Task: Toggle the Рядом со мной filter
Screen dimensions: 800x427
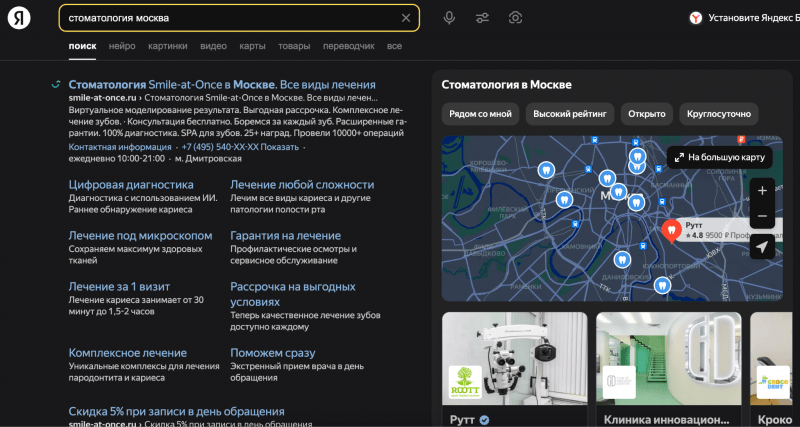Action: pos(481,114)
